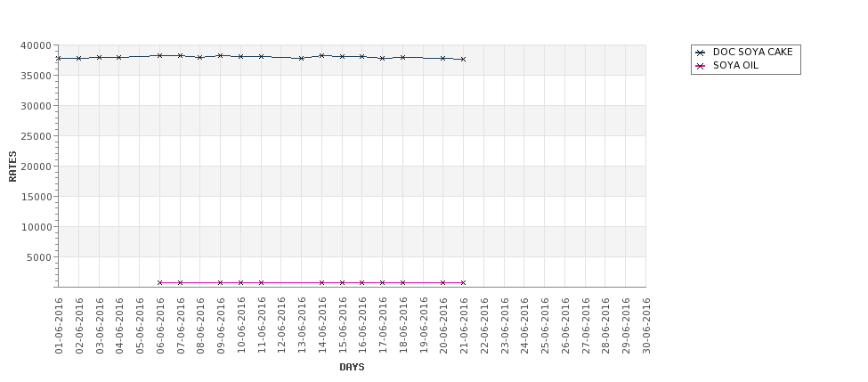This screenshot has height=382, width=868.
Task: Click DOC SOYA CAKE point on 17-06-2016
Action: (x=383, y=58)
